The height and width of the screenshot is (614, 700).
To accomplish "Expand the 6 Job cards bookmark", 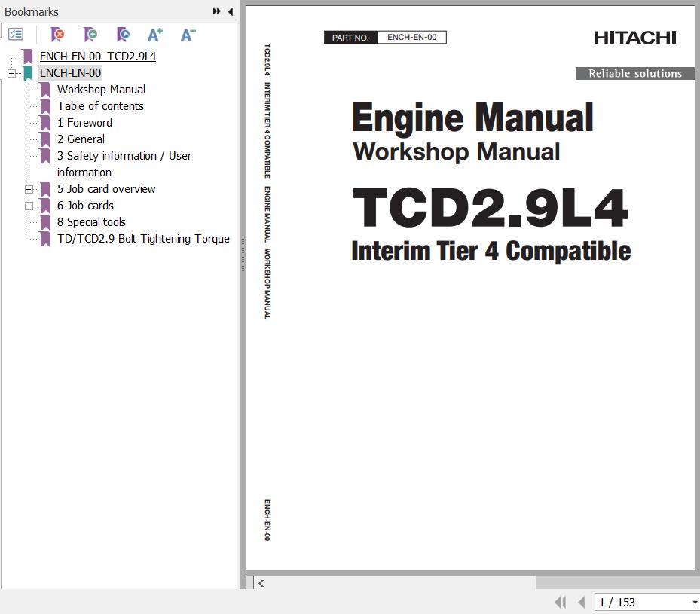I will click(29, 206).
